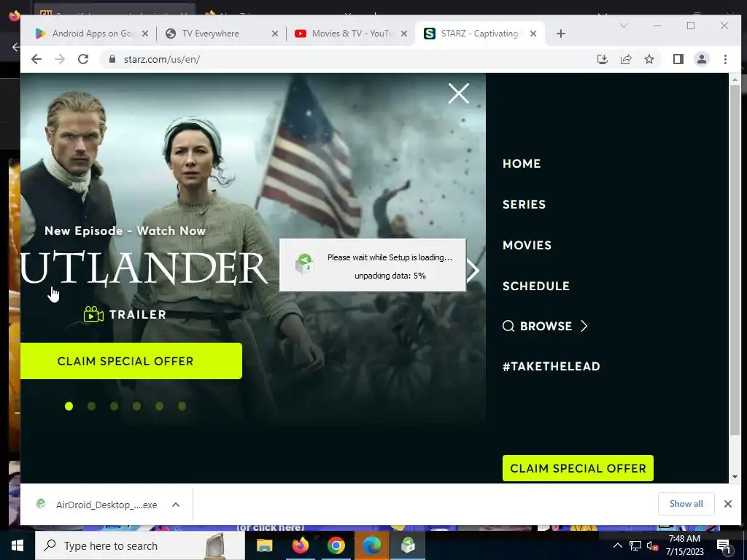
Task: Click the Firefox back arrow in background window
Action: 16,47
